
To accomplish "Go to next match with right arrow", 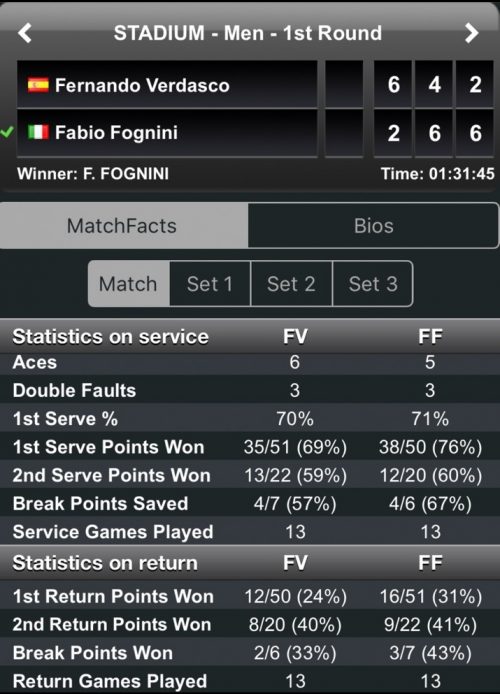I will coord(471,33).
